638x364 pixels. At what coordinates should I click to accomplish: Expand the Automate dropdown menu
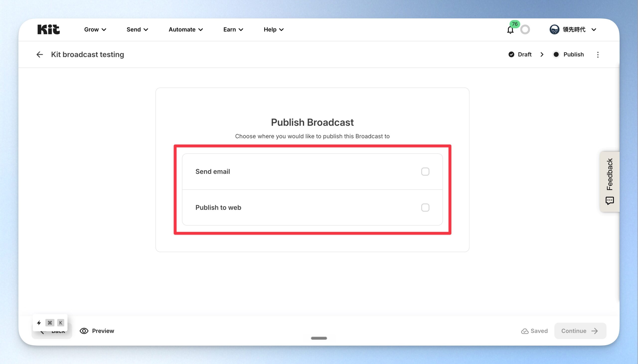pos(186,29)
